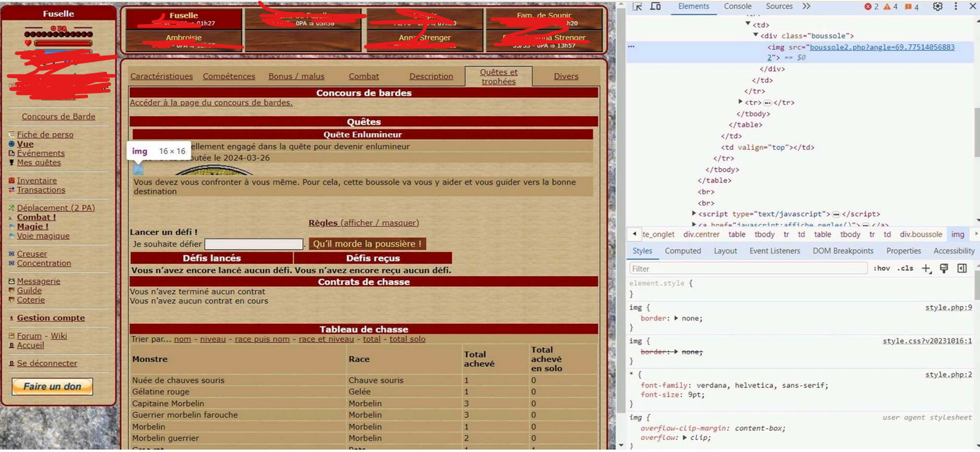
Task: Collapse the div class boussole node
Action: (756, 36)
